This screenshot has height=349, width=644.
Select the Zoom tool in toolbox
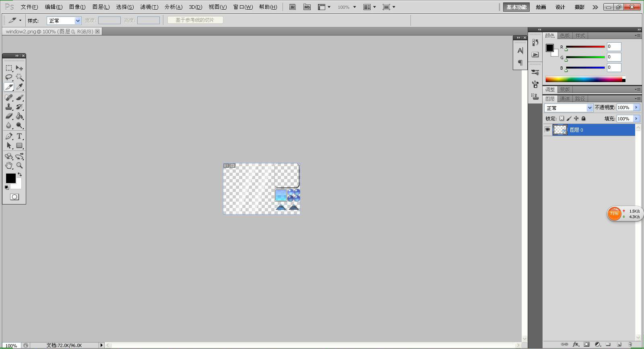point(19,165)
